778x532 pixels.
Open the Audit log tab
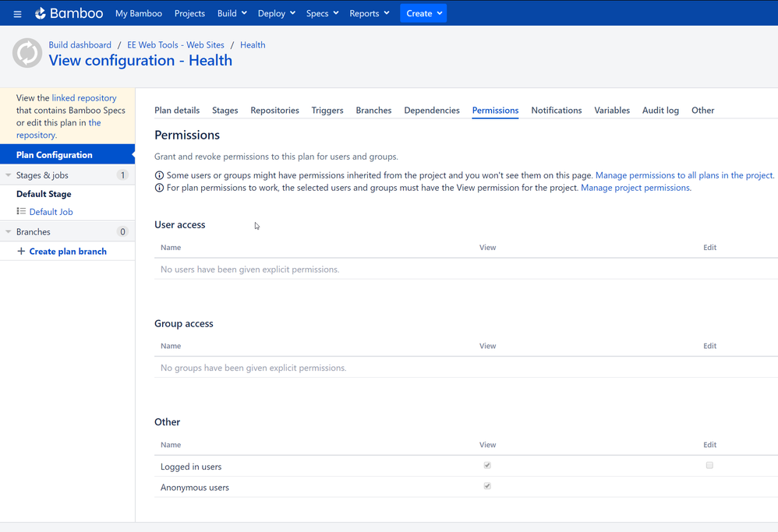click(x=660, y=110)
